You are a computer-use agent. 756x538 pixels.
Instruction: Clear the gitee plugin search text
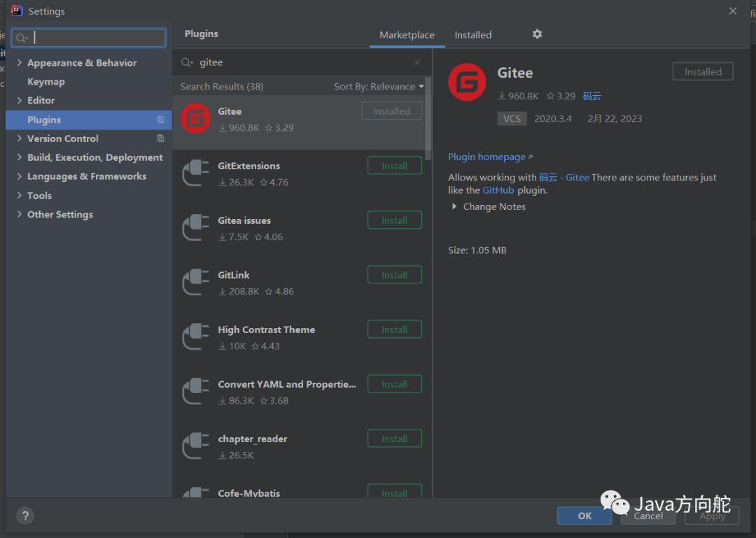[x=417, y=63]
